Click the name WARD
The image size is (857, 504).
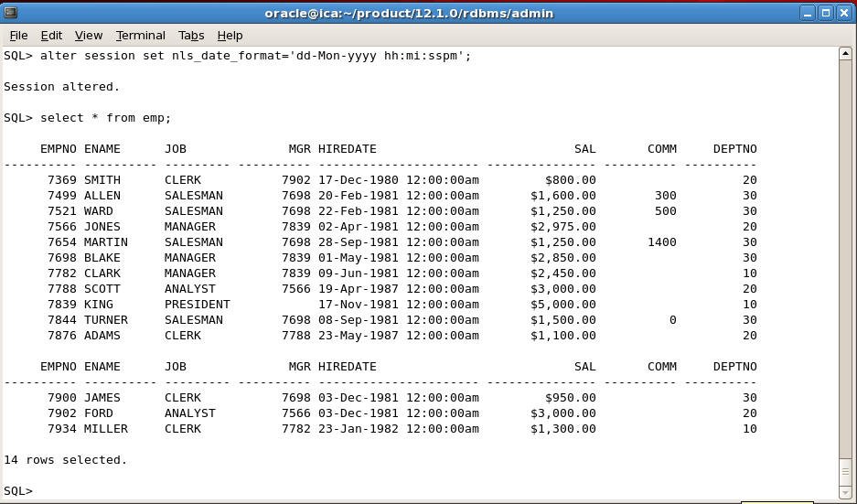tap(99, 211)
